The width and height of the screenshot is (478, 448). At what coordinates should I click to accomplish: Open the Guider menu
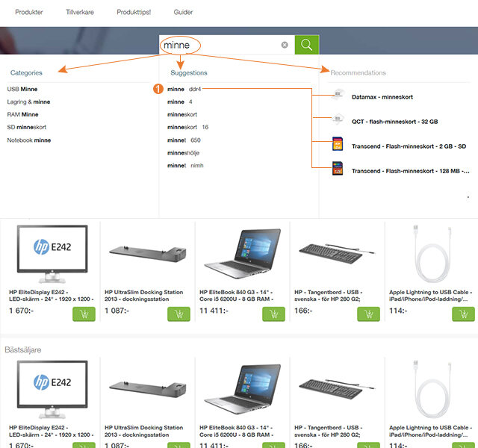pos(183,13)
